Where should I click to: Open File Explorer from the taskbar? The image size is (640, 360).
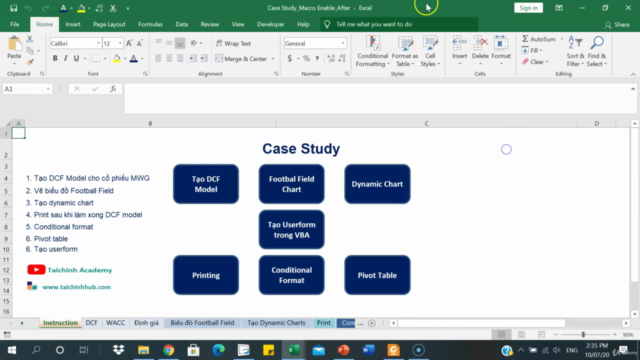pyautogui.click(x=143, y=350)
